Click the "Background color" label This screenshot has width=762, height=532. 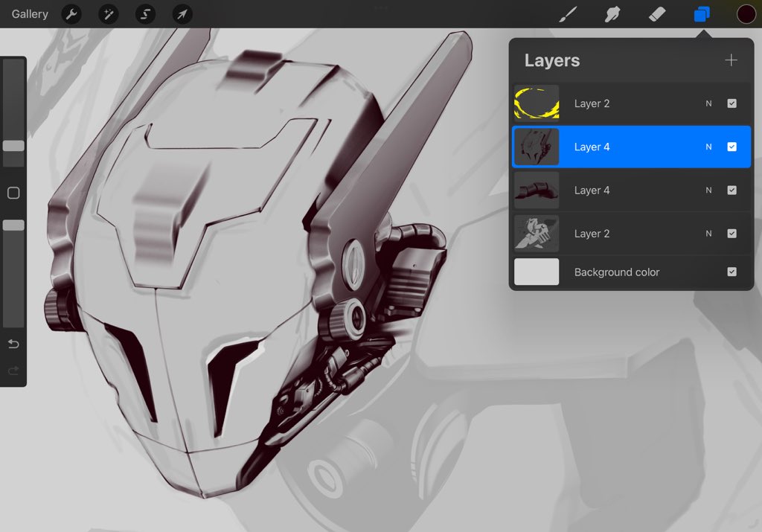[617, 272]
